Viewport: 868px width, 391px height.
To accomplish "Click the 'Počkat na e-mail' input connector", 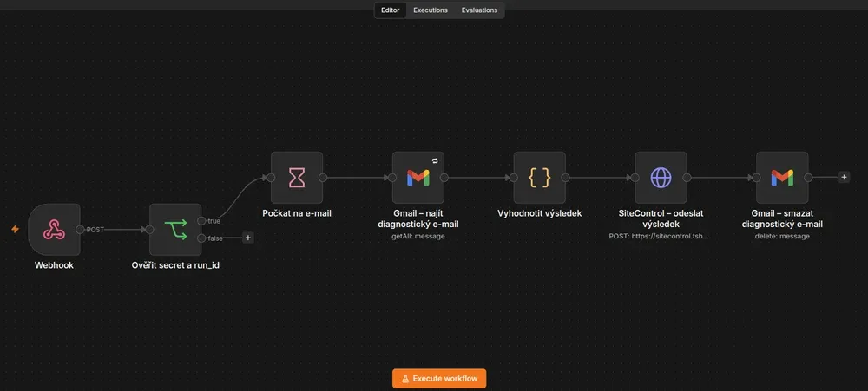I will (x=271, y=178).
